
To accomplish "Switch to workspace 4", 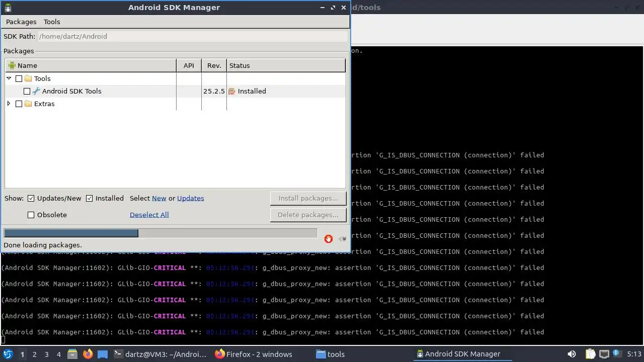I will (59, 354).
